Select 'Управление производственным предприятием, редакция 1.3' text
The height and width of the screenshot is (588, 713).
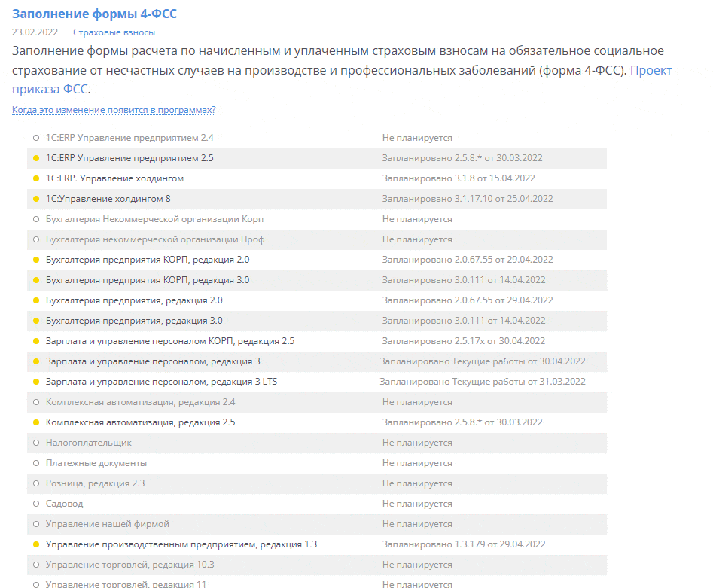click(x=181, y=544)
